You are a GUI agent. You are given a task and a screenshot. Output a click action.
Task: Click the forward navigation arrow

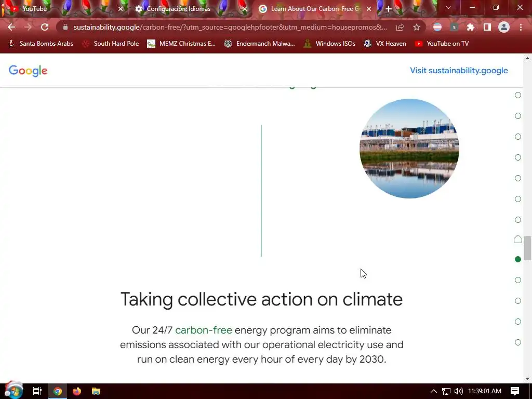pos(28,27)
